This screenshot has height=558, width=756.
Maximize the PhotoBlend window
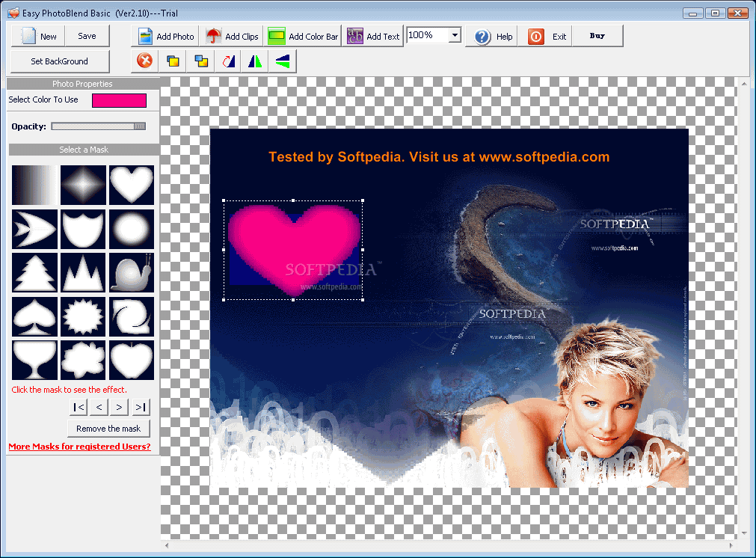click(716, 13)
